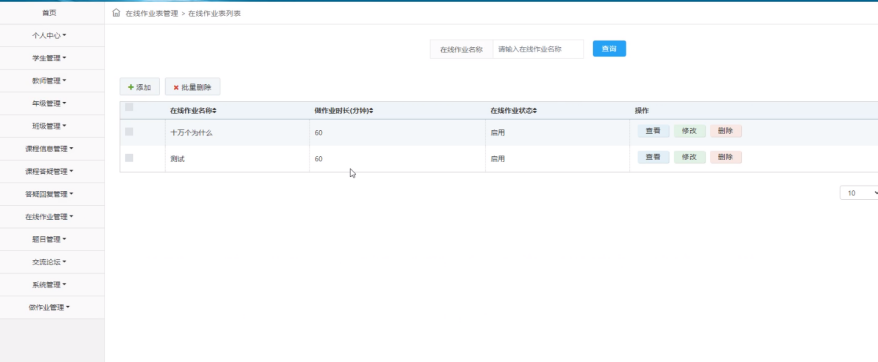Click 启用 status in 十万个为什么 row
This screenshot has height=362, width=878.
[498, 133]
